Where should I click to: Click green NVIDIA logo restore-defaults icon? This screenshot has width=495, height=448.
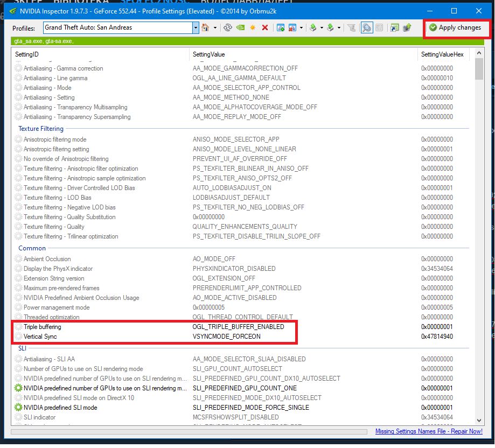241,28
